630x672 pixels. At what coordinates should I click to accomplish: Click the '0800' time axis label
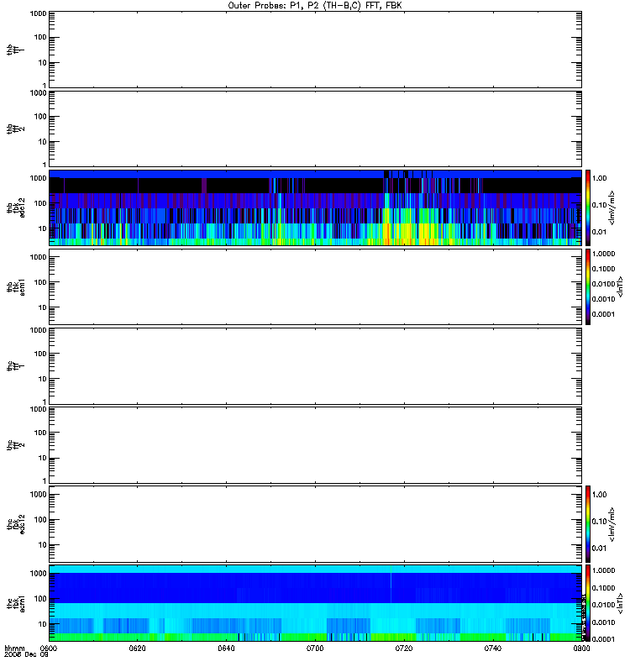(x=581, y=648)
